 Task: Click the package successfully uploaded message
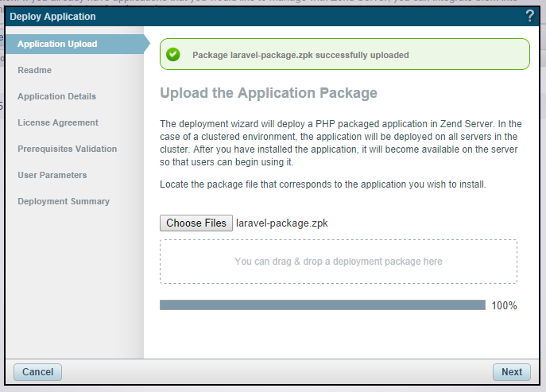pyautogui.click(x=300, y=56)
